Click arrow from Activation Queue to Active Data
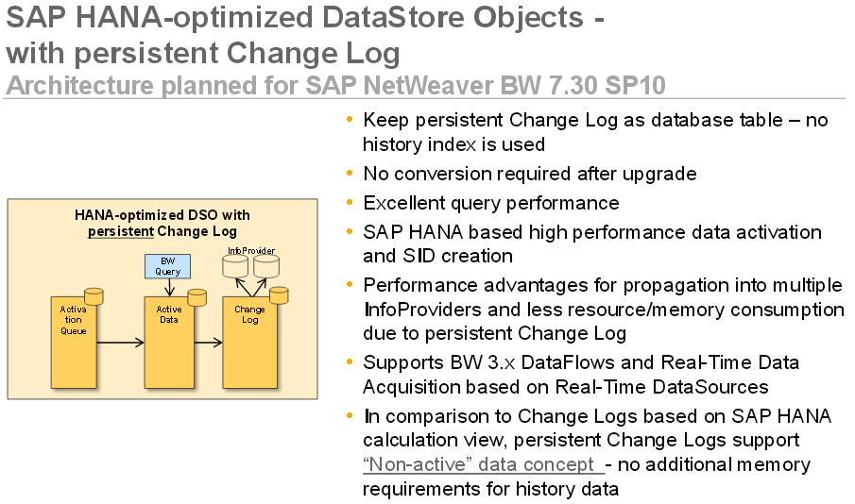 pos(119,342)
